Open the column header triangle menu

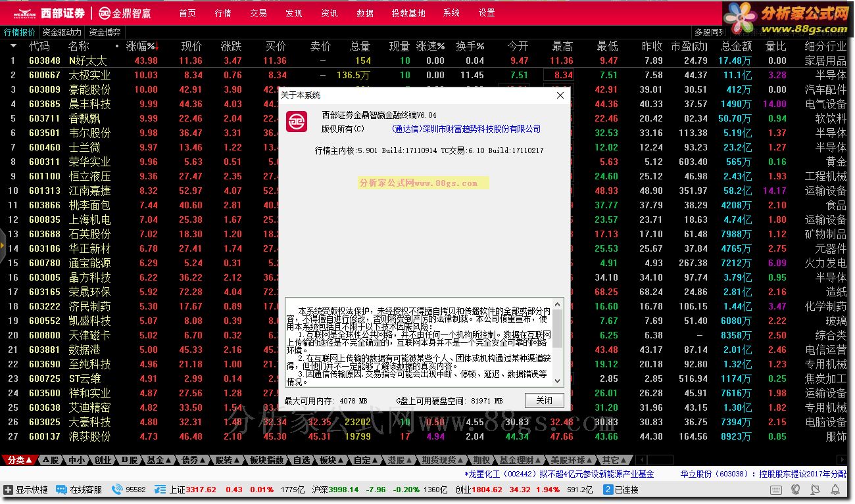(13, 46)
